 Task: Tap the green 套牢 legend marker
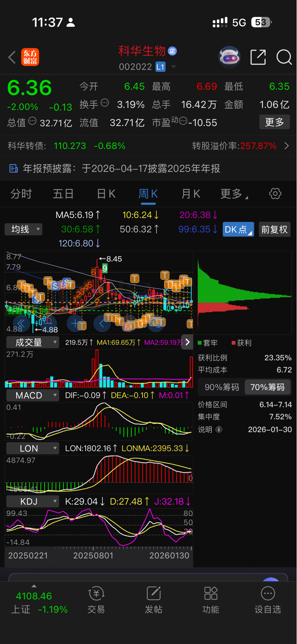(200, 343)
